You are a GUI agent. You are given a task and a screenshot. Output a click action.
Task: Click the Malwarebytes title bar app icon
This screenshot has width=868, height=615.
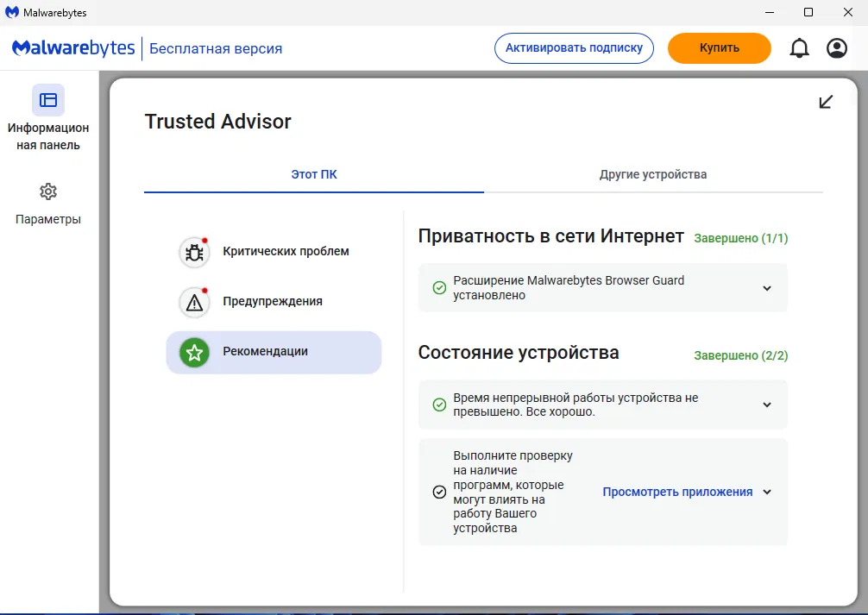coord(11,12)
